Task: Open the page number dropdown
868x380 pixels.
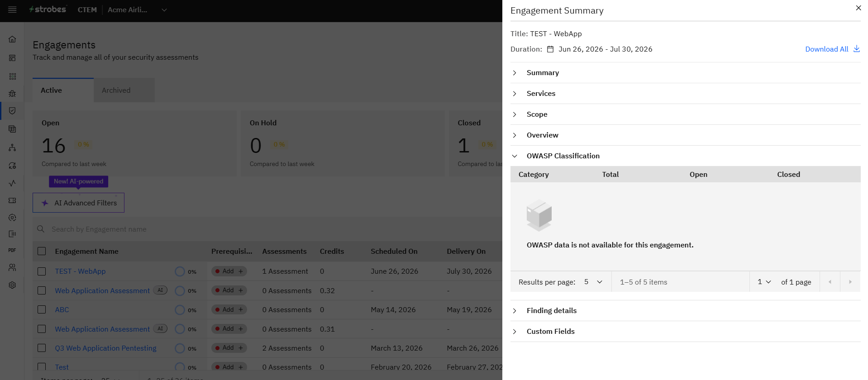Action: pos(764,282)
